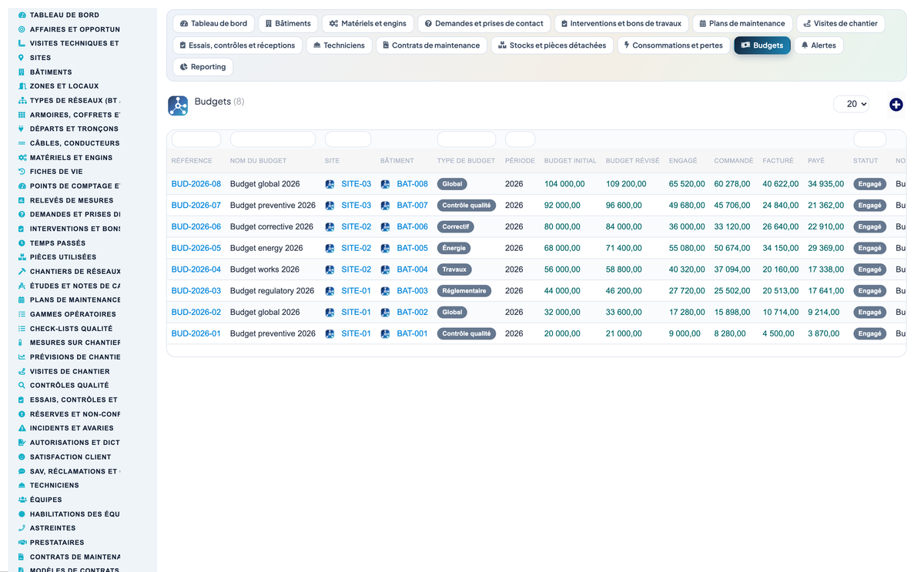Click the Fiches de vie history sidebar icon
The image size is (924, 572).
[22, 172]
